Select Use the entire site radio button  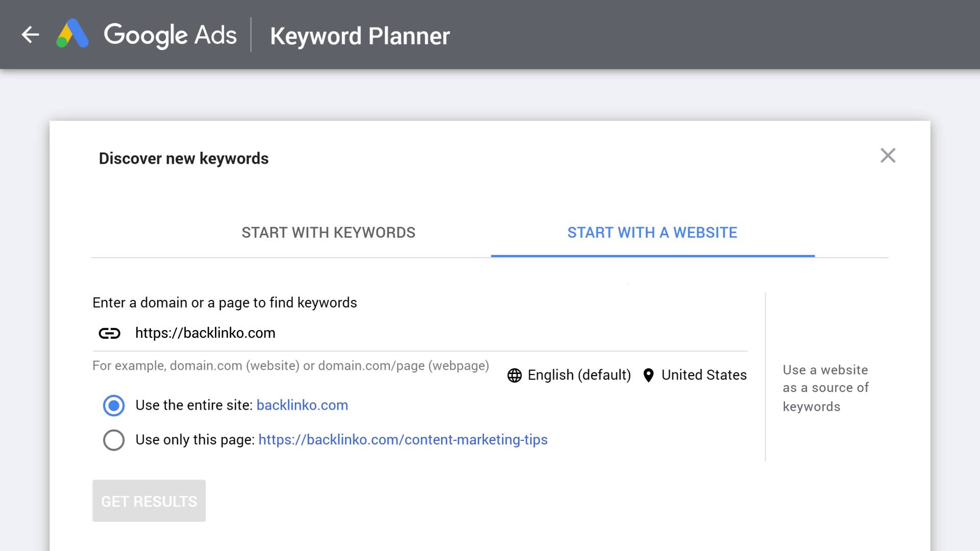click(114, 406)
